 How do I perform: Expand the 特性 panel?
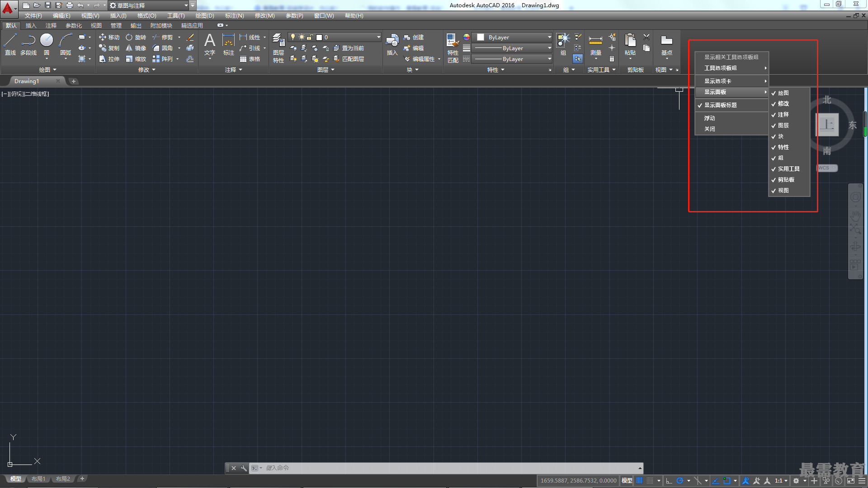tap(496, 70)
